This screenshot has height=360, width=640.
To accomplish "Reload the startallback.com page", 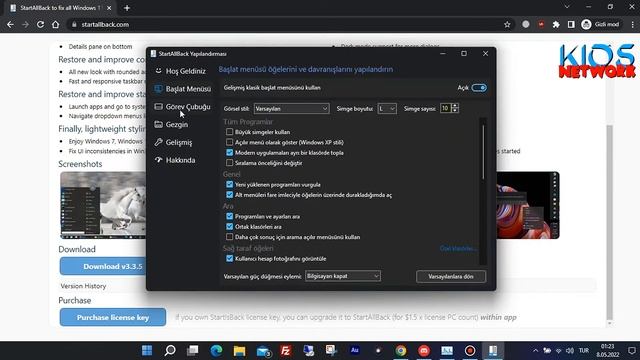I will tap(40, 24).
